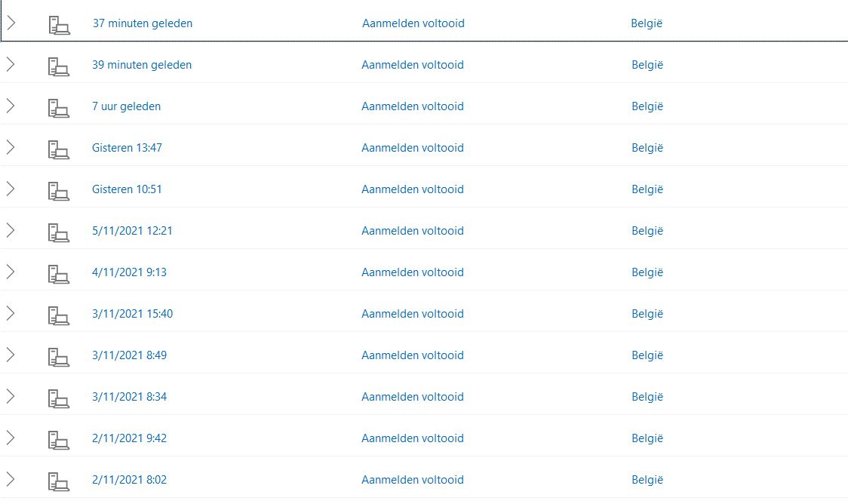
Task: Click device icon for 37 minuten geleden row
Action: point(58,24)
